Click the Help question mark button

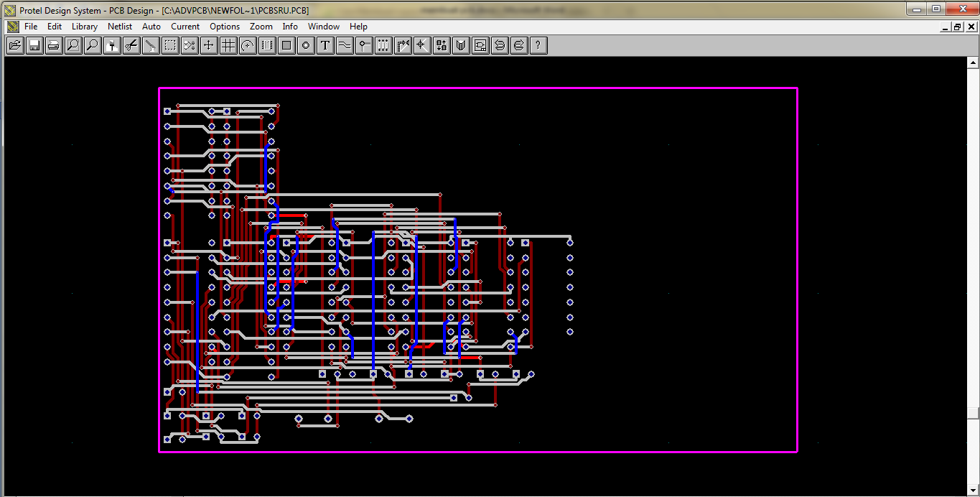[538, 45]
